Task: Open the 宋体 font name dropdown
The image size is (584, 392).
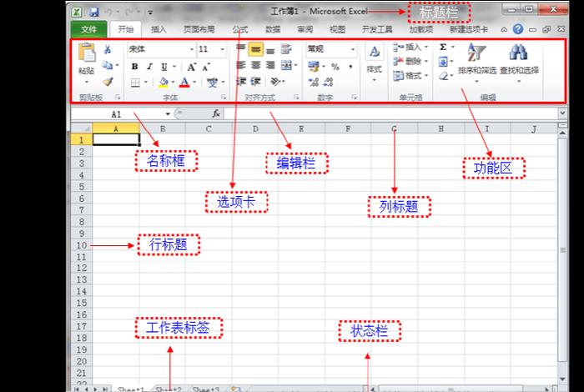Action: (192, 49)
